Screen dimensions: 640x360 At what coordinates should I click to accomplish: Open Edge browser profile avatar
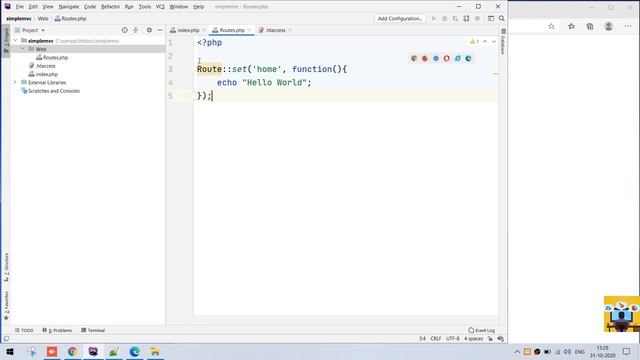click(609, 26)
